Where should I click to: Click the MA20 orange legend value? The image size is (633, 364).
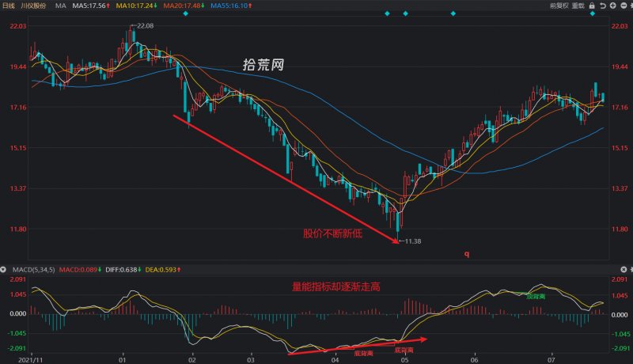pyautogui.click(x=184, y=6)
